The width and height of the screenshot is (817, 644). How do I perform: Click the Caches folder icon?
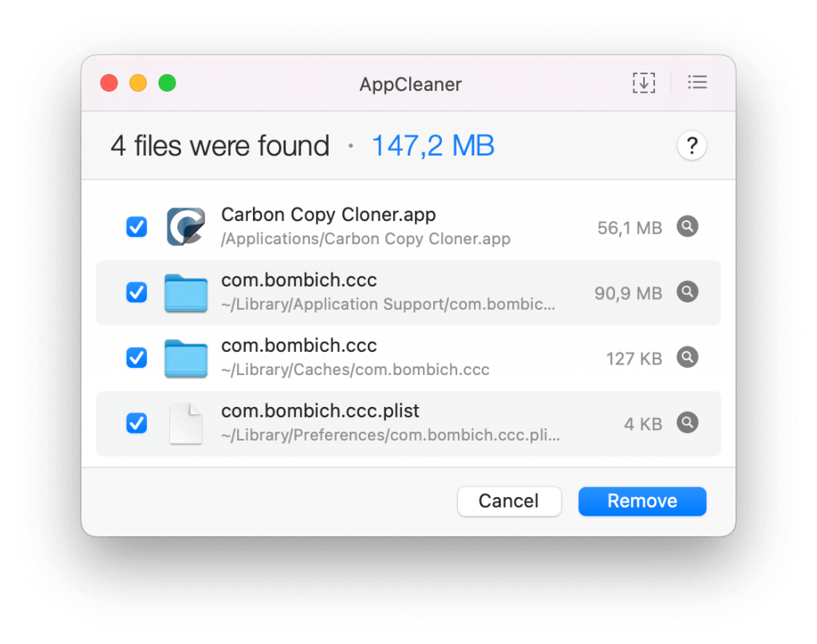click(186, 358)
